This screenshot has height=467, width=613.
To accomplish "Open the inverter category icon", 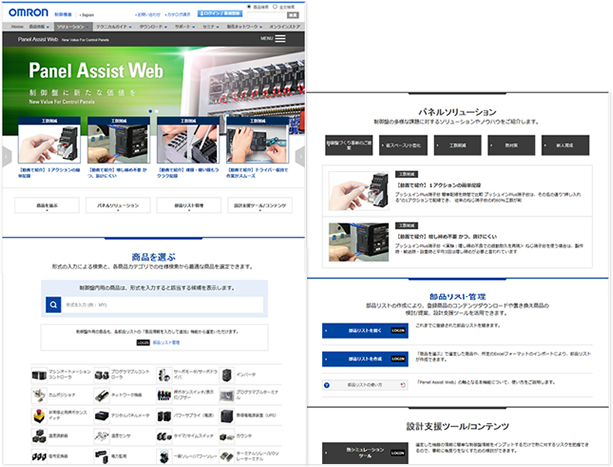I will click(227, 375).
